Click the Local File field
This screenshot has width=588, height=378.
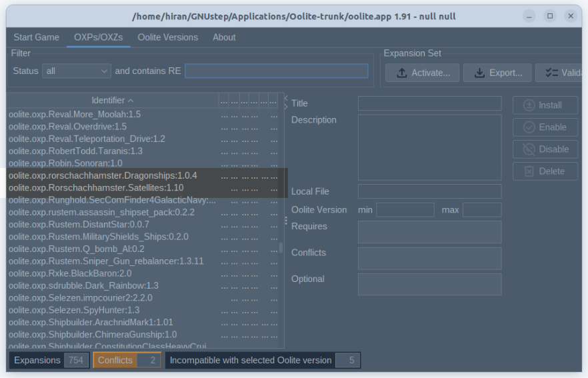430,191
